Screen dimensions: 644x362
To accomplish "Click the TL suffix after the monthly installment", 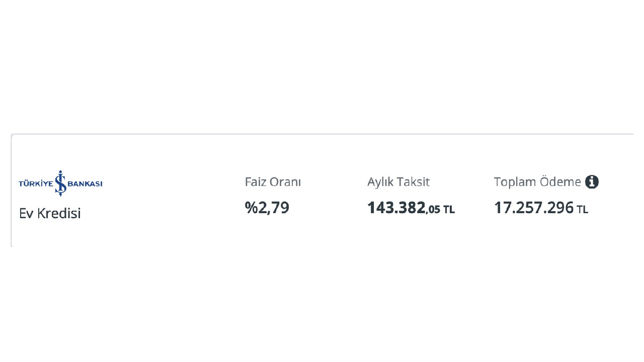I will click(x=449, y=210).
